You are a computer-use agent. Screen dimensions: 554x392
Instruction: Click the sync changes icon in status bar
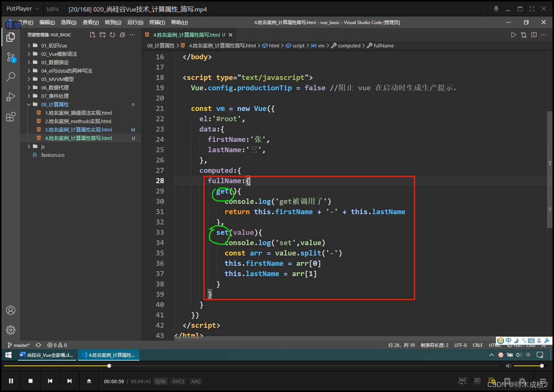click(x=38, y=345)
